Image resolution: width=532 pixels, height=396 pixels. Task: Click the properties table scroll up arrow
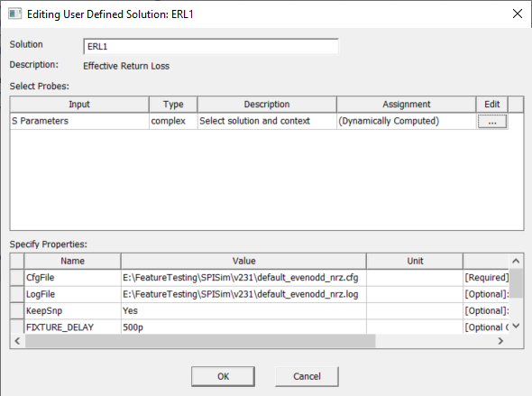point(516,261)
